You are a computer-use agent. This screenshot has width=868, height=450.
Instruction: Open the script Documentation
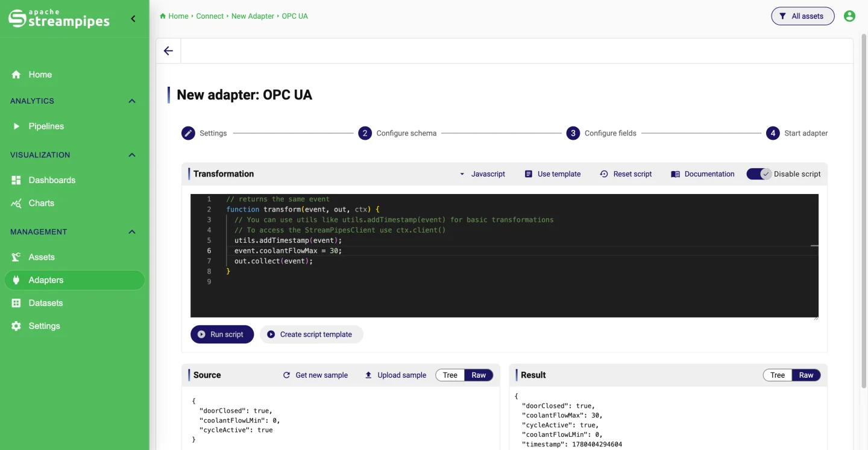[702, 174]
